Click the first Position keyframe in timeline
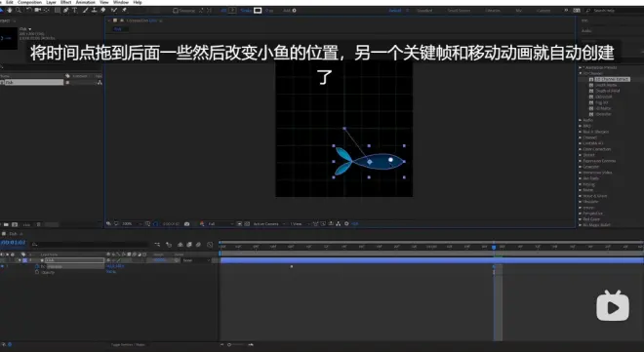 pyautogui.click(x=292, y=266)
